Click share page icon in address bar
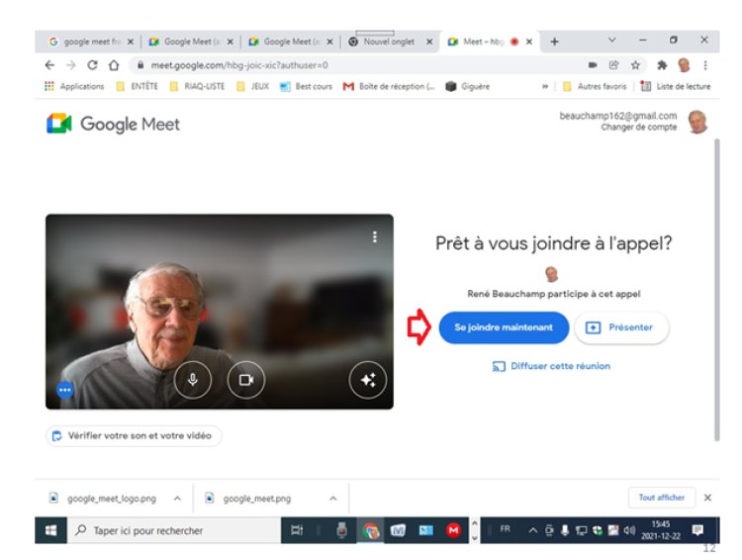 click(613, 65)
